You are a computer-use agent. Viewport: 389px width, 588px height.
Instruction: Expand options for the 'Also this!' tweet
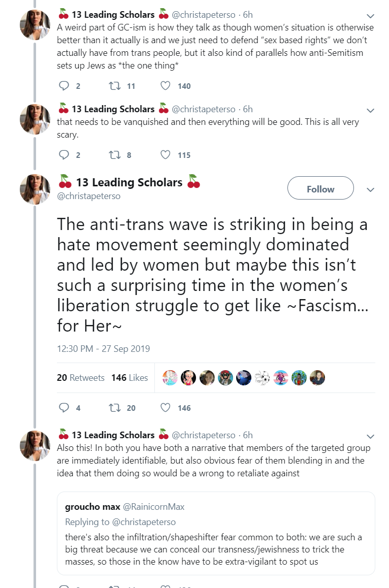[x=370, y=436]
